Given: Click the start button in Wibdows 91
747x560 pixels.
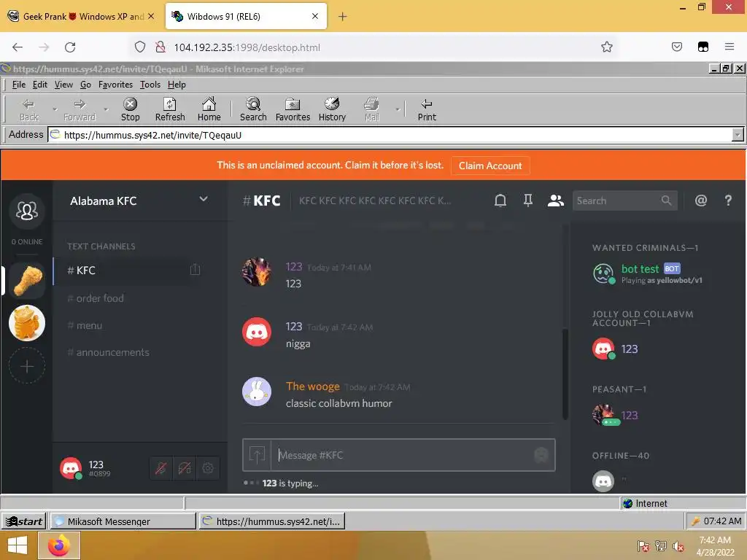Looking at the screenshot, I should click(24, 521).
